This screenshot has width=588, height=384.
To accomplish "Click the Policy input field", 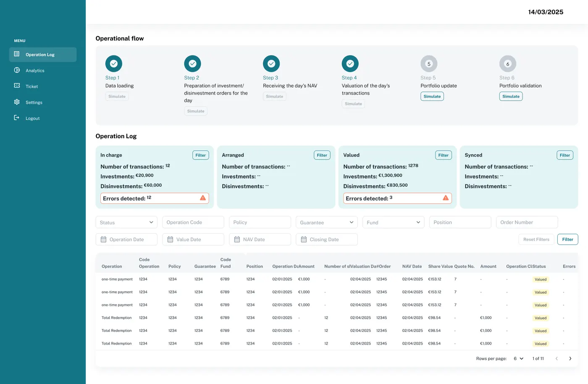I will point(260,222).
